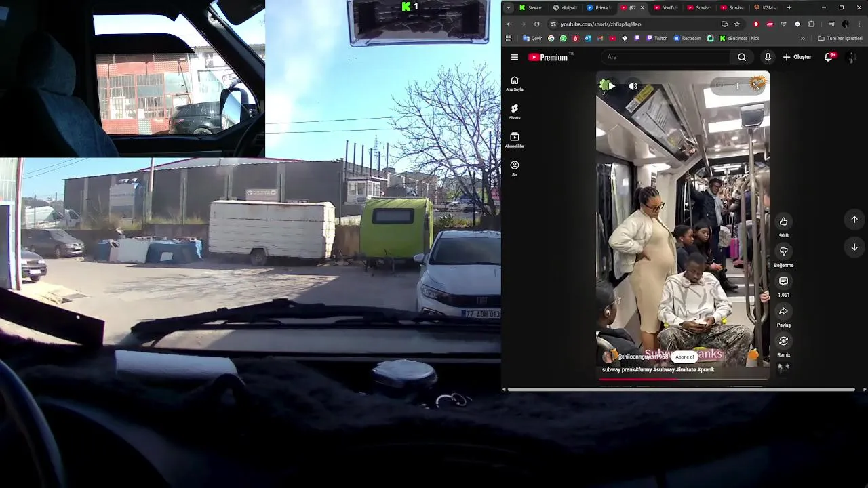This screenshot has width=868, height=488.
Task: Click the browser reload button
Action: [536, 24]
